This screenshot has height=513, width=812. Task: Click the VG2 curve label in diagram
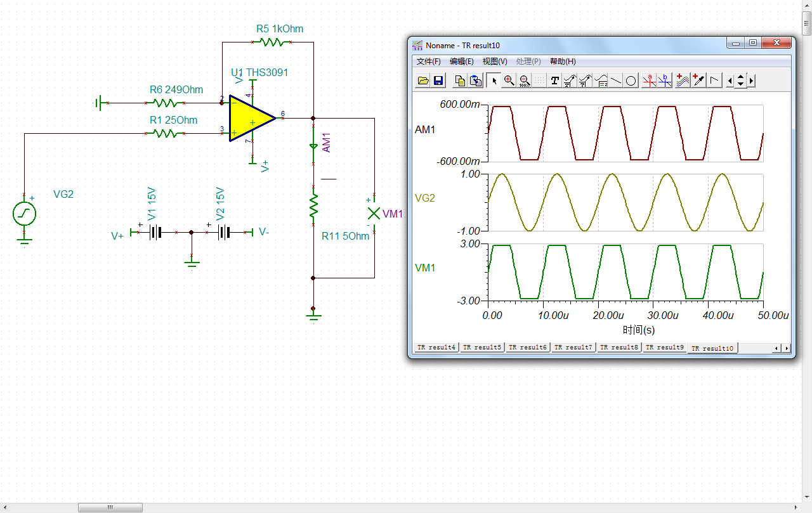[x=425, y=198]
